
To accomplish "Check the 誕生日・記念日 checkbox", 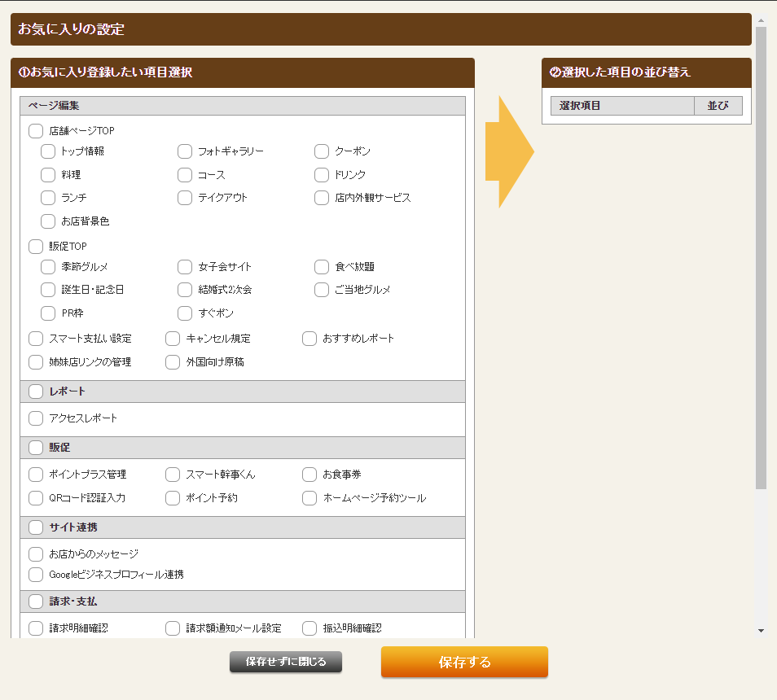I will 47,289.
